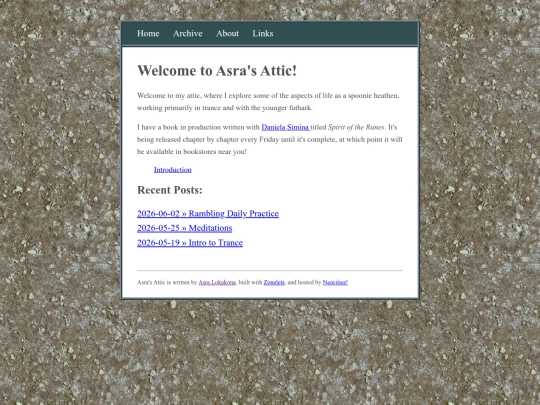This screenshot has width=540, height=405.
Task: Open the Home navigation link
Action: click(x=148, y=33)
